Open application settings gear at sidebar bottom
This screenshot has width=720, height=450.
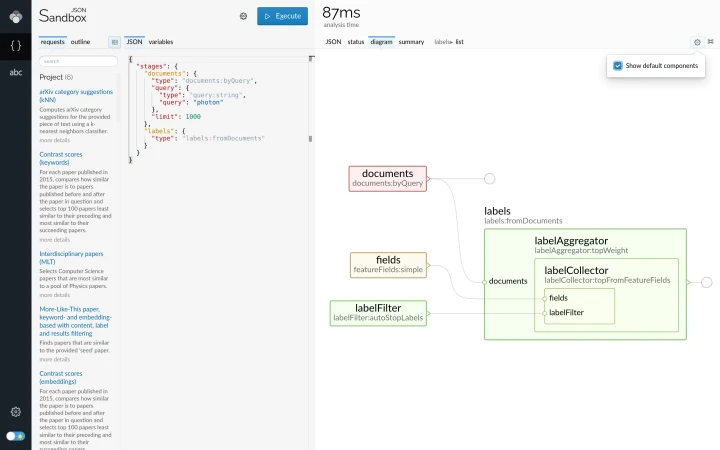click(x=16, y=412)
